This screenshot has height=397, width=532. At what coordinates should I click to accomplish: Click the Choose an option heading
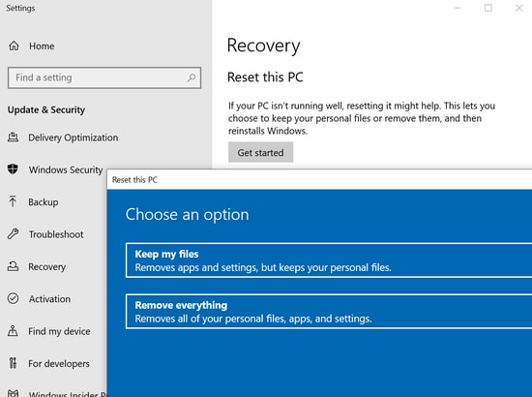(188, 215)
